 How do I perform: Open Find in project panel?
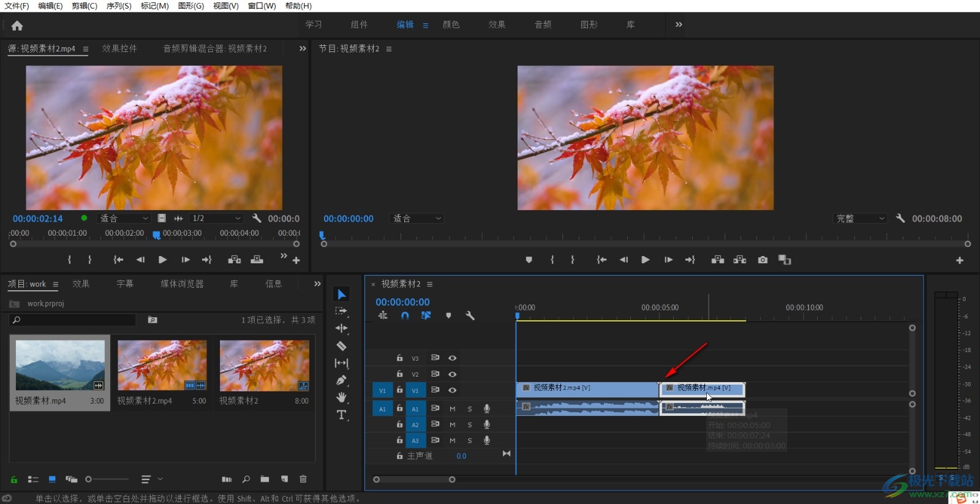point(246,479)
